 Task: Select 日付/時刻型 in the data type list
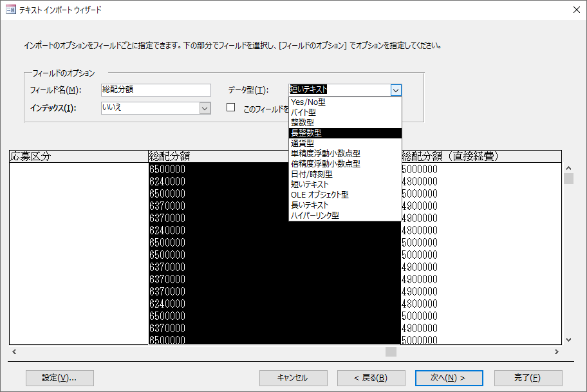(x=345, y=174)
